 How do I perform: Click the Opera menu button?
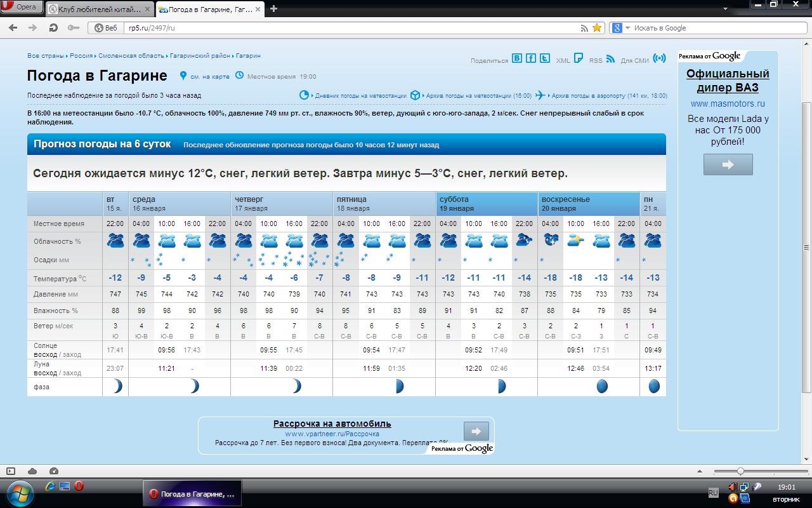pyautogui.click(x=22, y=8)
